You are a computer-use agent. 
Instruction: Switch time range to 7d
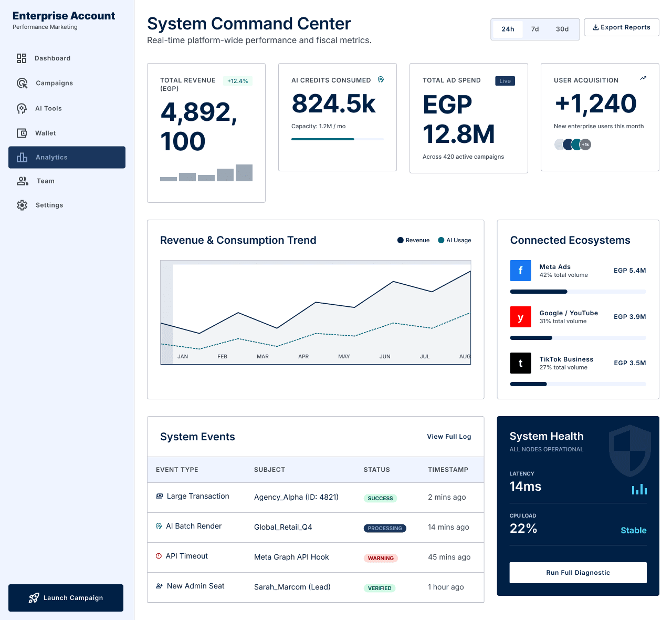[x=535, y=29]
